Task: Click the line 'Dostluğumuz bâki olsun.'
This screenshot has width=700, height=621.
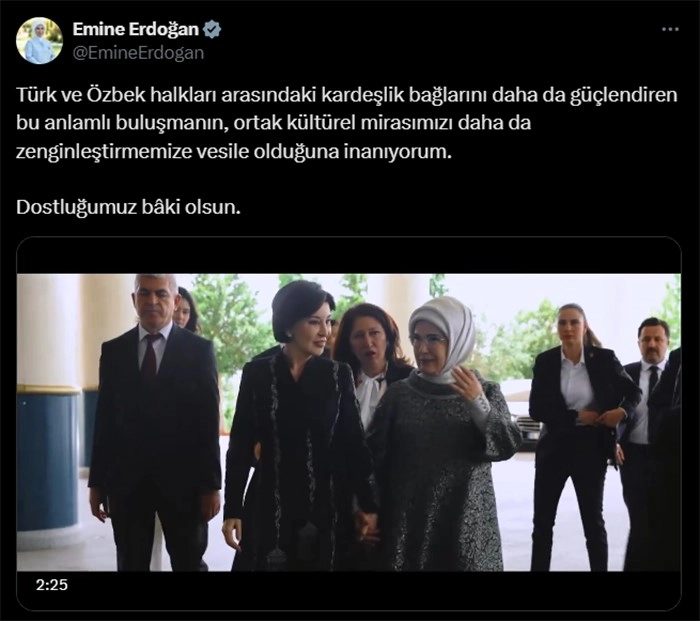Action: click(x=128, y=208)
